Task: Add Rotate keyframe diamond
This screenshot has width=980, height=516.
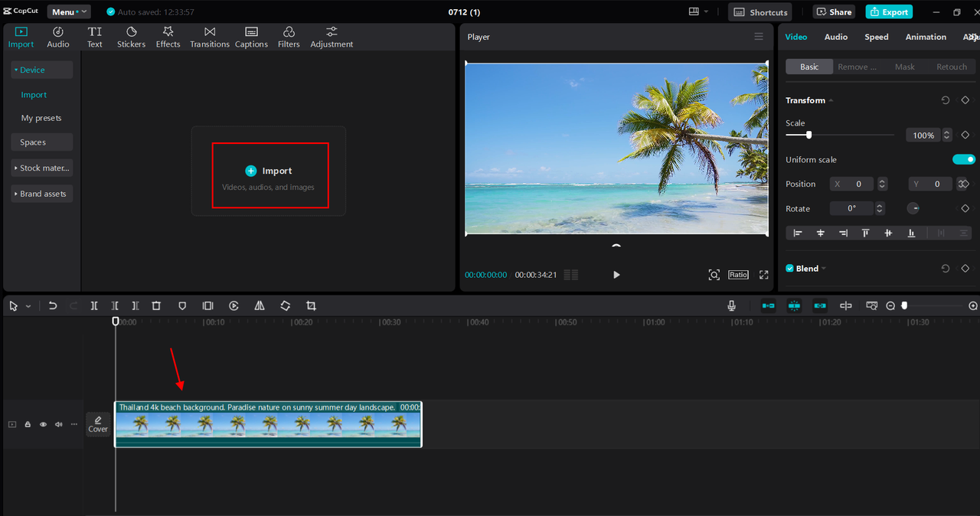Action: tap(965, 208)
